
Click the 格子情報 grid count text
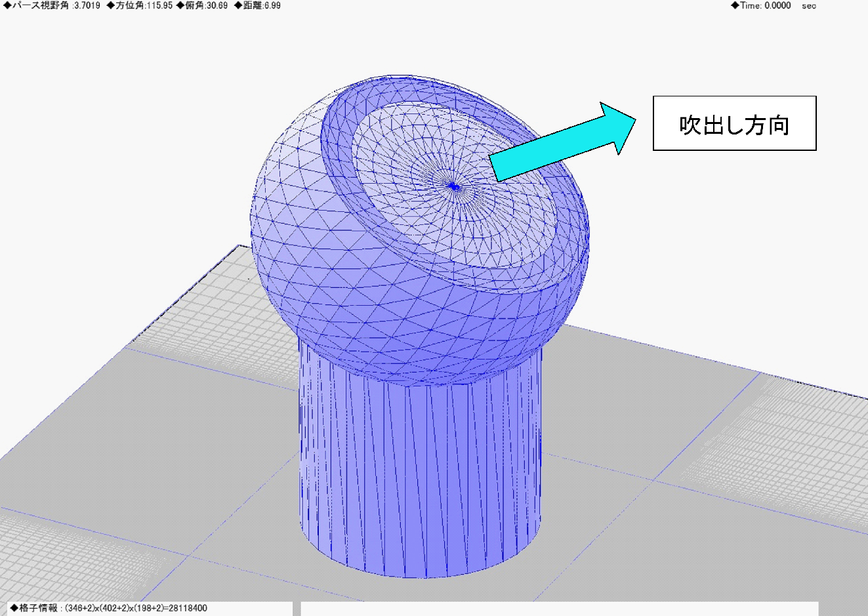[109, 608]
